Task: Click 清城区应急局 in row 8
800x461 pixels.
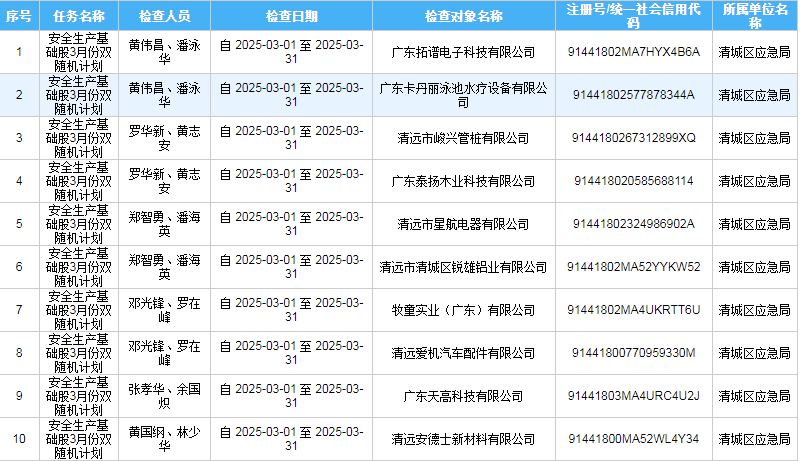Action: click(x=755, y=353)
